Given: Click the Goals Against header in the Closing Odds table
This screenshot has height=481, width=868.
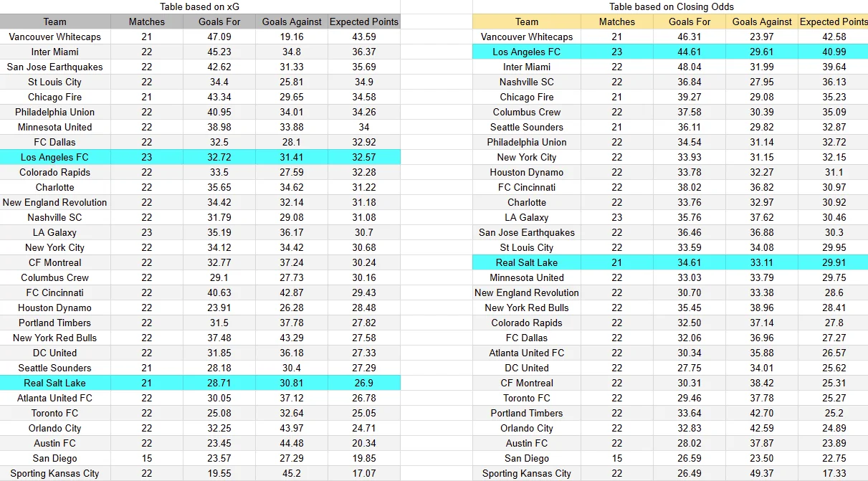Looking at the screenshot, I should click(762, 22).
